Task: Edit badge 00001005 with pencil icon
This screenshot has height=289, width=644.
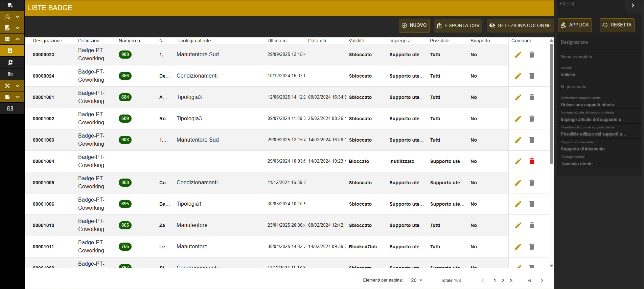Action: pyautogui.click(x=518, y=183)
